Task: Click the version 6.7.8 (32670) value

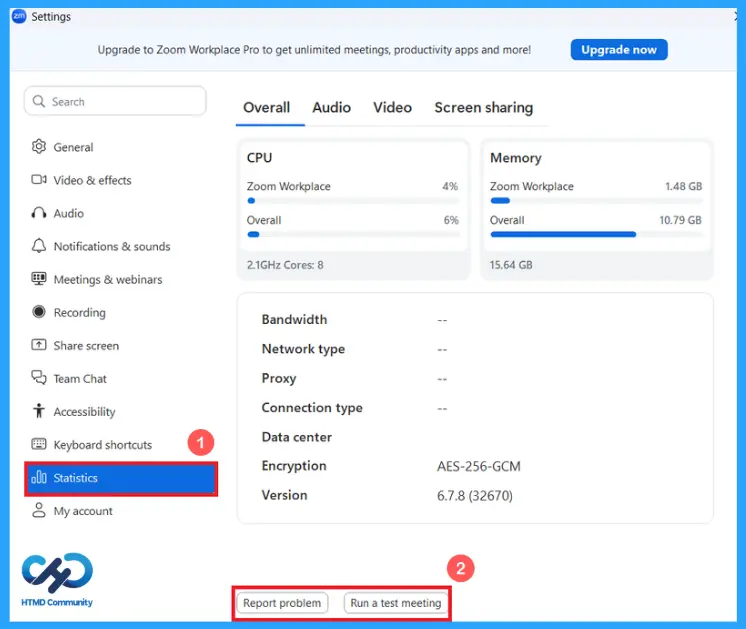Action: (475, 496)
